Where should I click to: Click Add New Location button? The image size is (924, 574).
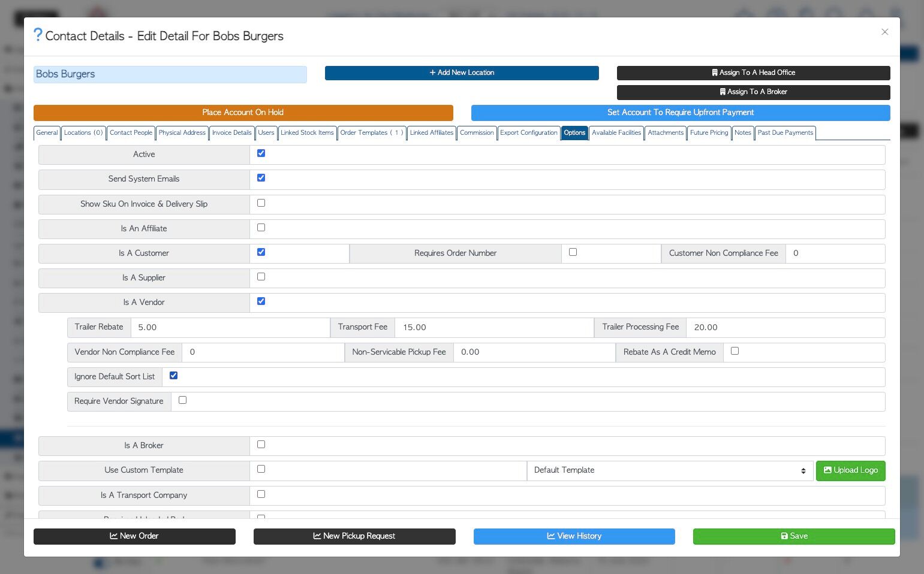462,72
